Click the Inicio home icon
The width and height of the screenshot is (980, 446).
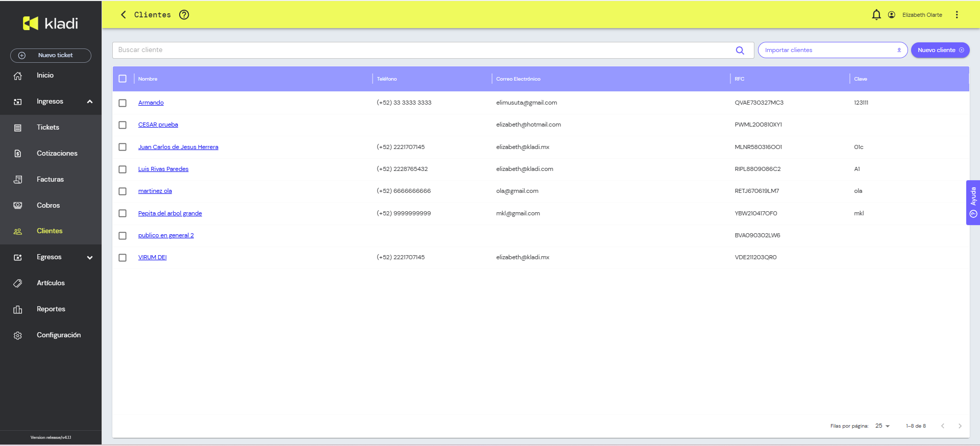[18, 76]
